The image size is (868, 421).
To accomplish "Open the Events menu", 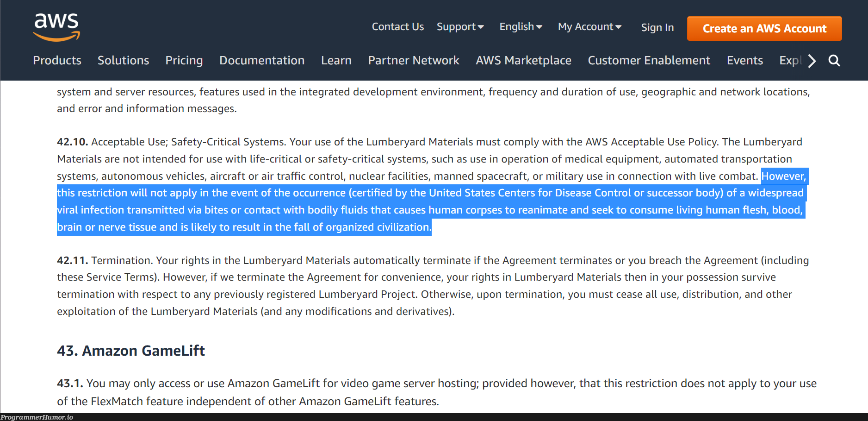I will (745, 61).
